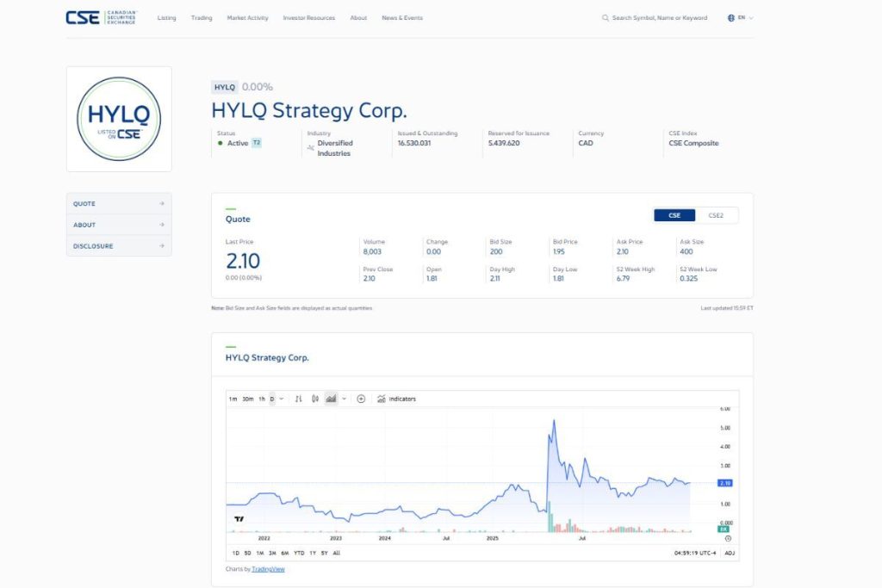Click the 52 Week High value 6.79
The height and width of the screenshot is (588, 882).
[624, 278]
